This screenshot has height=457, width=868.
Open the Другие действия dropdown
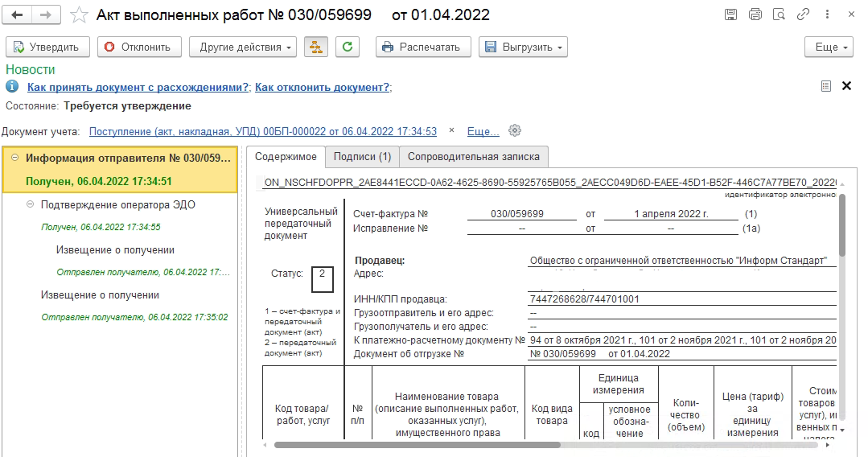point(242,47)
